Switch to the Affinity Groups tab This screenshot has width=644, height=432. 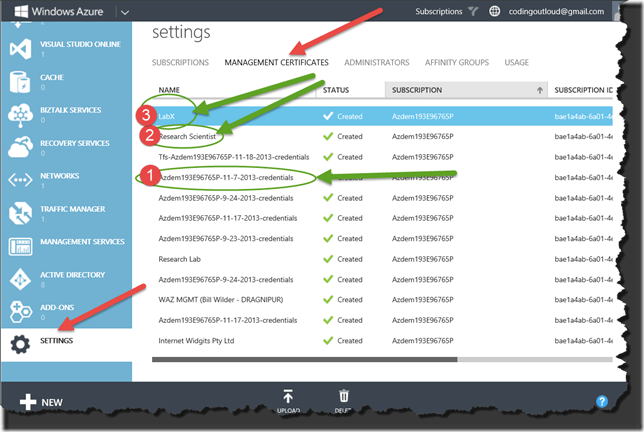click(457, 62)
